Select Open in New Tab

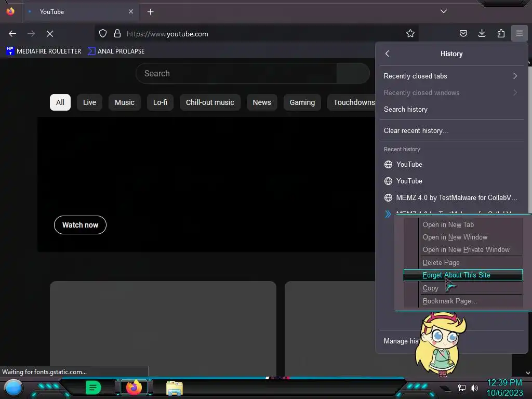tap(463, 224)
